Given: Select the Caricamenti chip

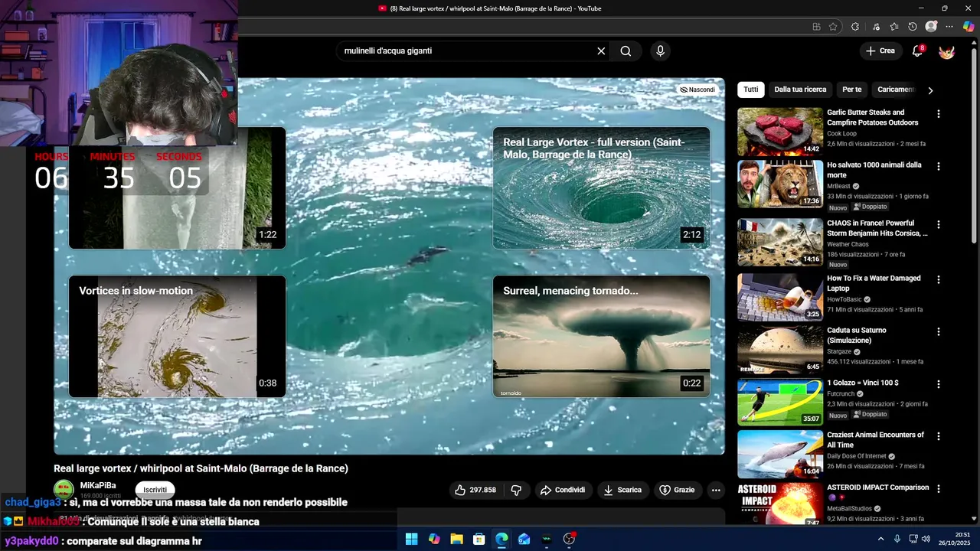Looking at the screenshot, I should pyautogui.click(x=896, y=90).
